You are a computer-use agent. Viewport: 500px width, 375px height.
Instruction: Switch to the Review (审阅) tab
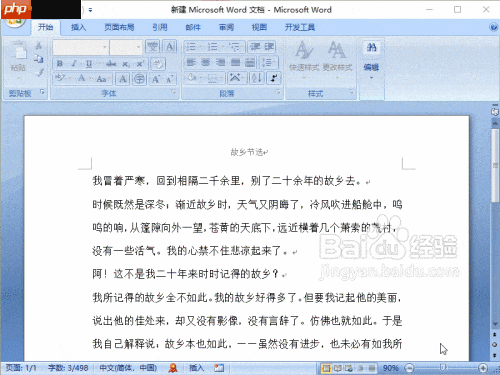pos(226,27)
